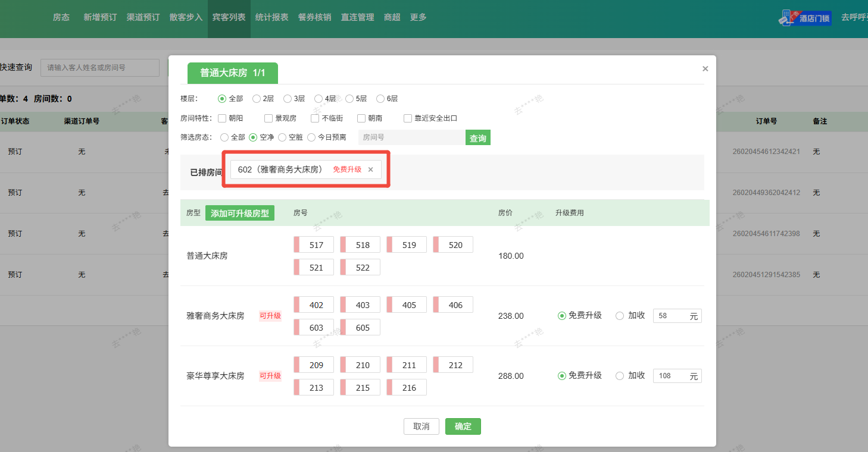Remove assigned room 602 with x icon
The width and height of the screenshot is (868, 452).
370,169
